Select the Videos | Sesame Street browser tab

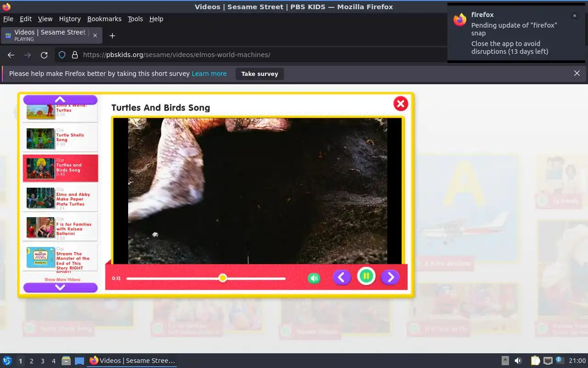click(51, 35)
